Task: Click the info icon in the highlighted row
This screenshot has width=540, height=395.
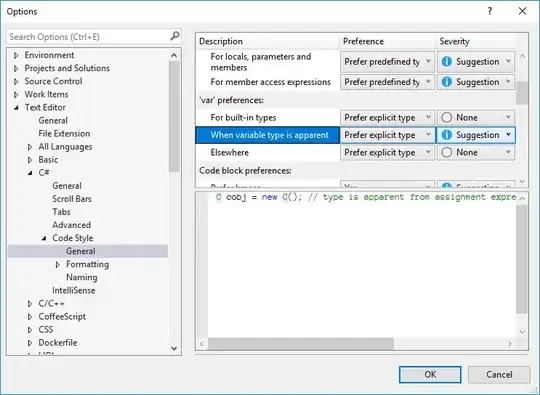Action: (446, 135)
